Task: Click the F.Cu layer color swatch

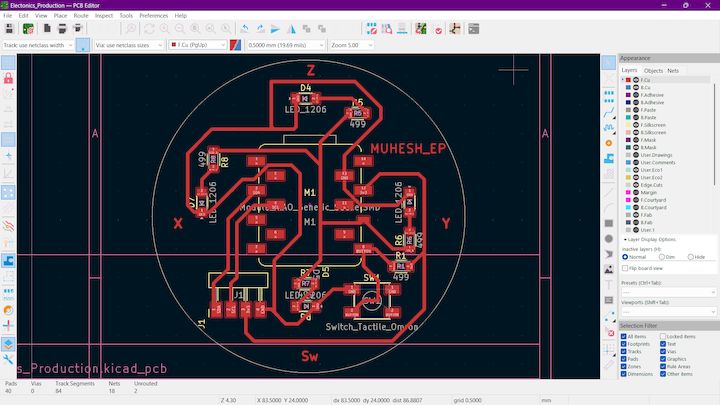Action: pyautogui.click(x=628, y=80)
